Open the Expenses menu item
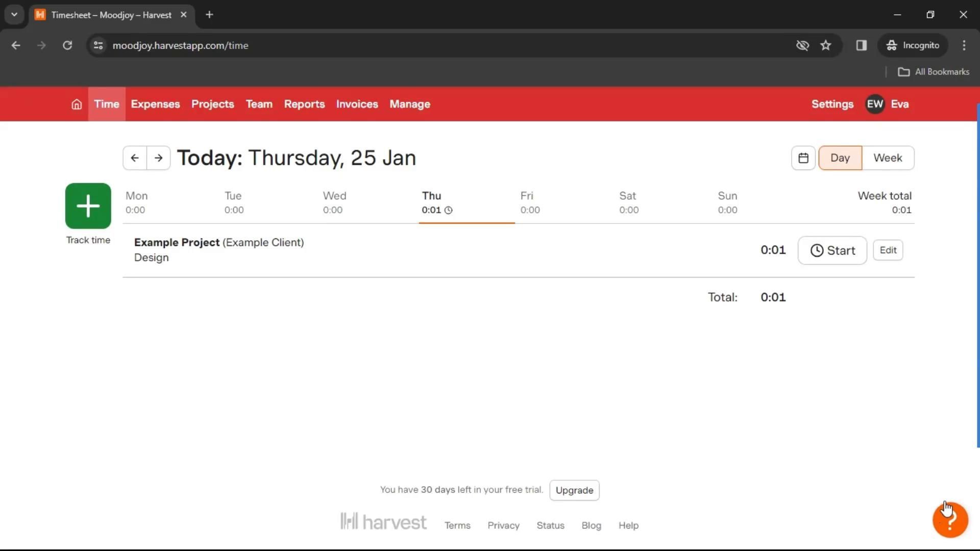This screenshot has width=980, height=551. (x=155, y=104)
